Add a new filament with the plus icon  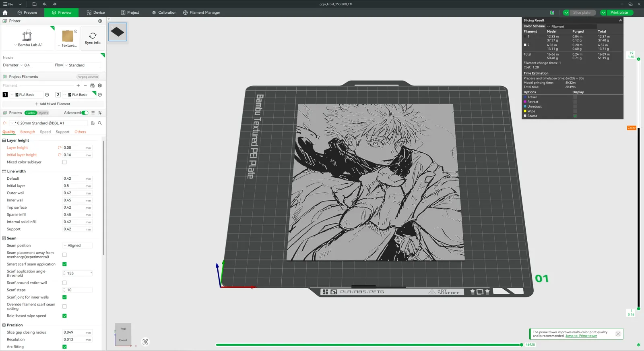tap(78, 85)
